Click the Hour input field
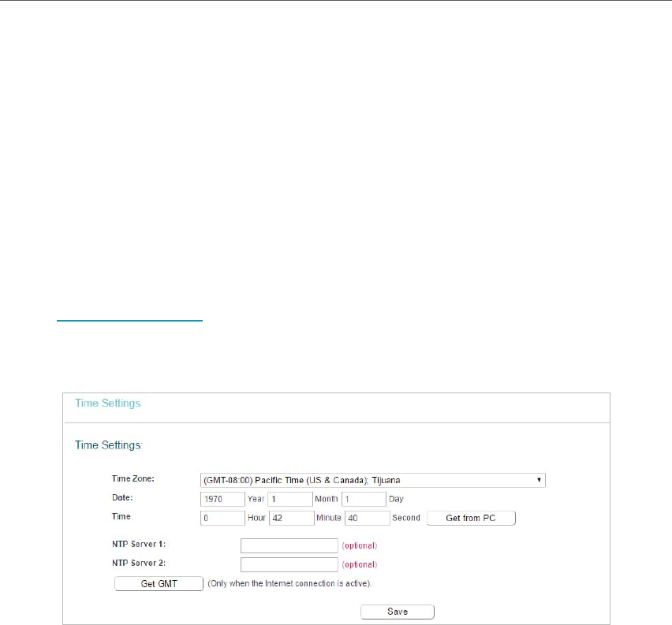This screenshot has height=625, width=672. pos(222,518)
